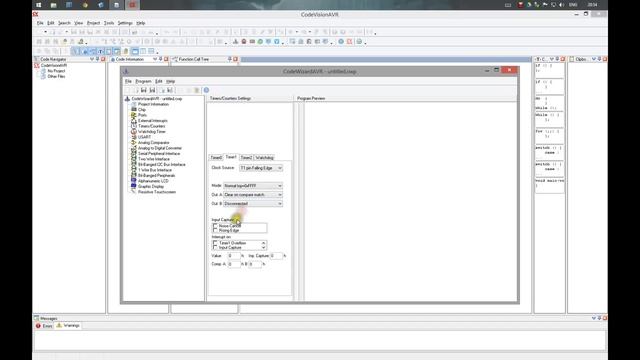
Task: Check Input Capture interrupt option
Action: tap(215, 247)
